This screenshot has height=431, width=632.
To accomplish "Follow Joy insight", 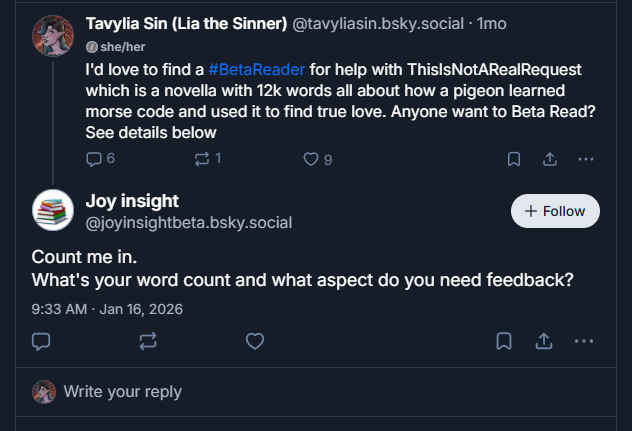I will coord(555,211).
